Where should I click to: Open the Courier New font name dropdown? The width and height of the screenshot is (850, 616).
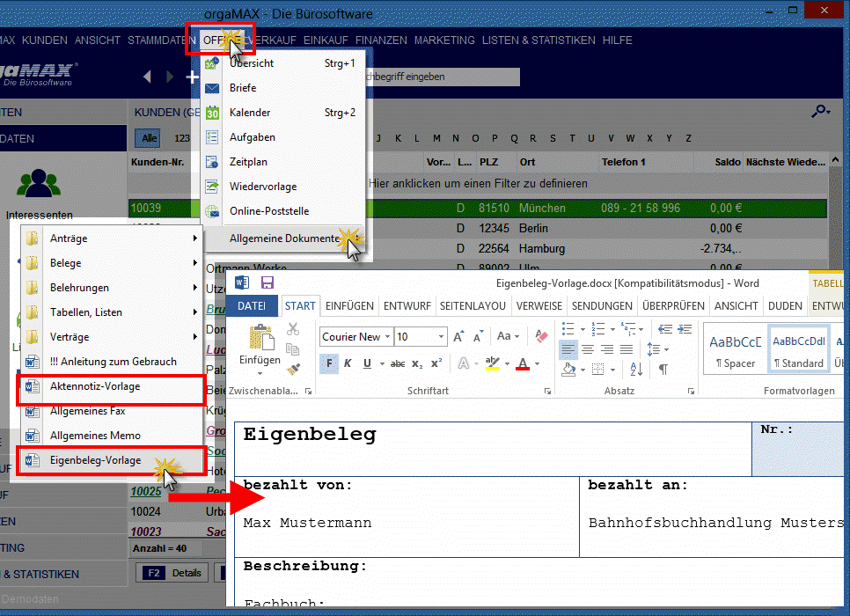click(x=387, y=337)
